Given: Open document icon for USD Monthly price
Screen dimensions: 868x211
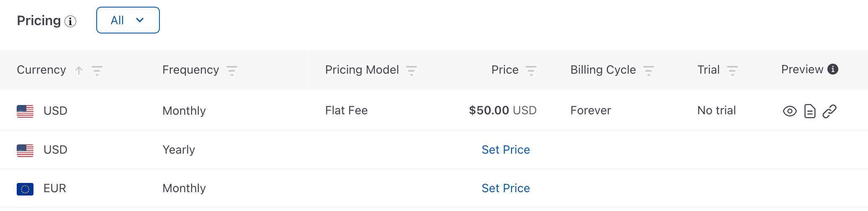Looking at the screenshot, I should coord(810,111).
